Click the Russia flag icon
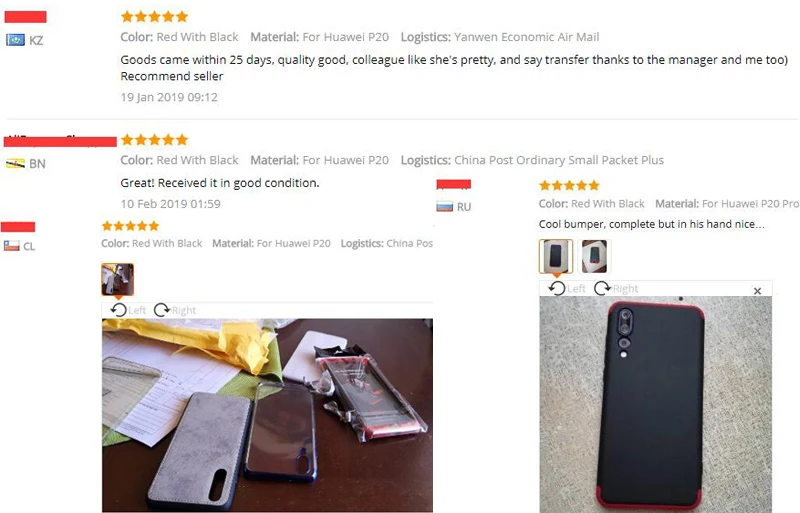Screen dimensions: 800x513 coord(444,207)
